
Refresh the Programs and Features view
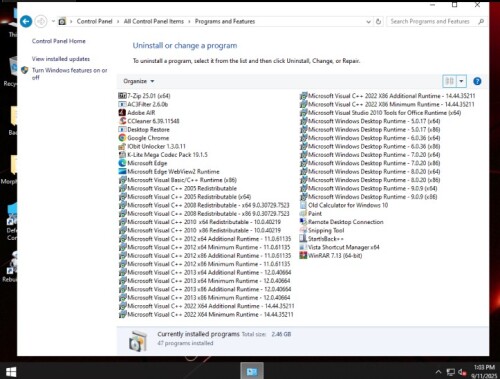(x=378, y=22)
